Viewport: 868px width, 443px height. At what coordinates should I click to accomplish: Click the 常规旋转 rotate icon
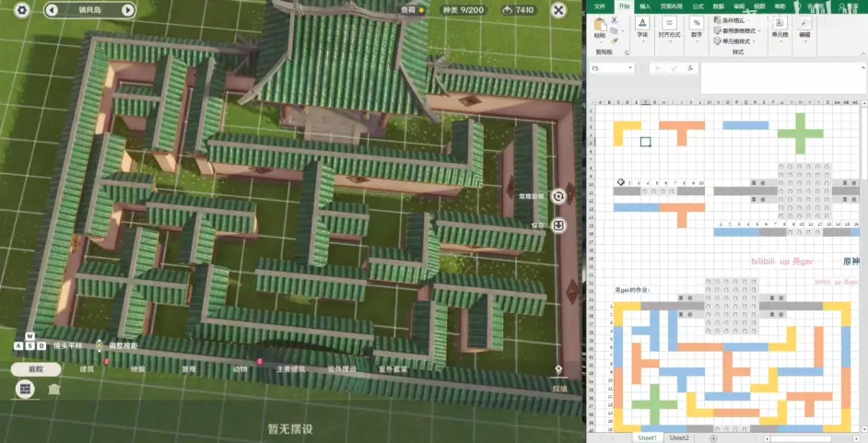[x=558, y=196]
